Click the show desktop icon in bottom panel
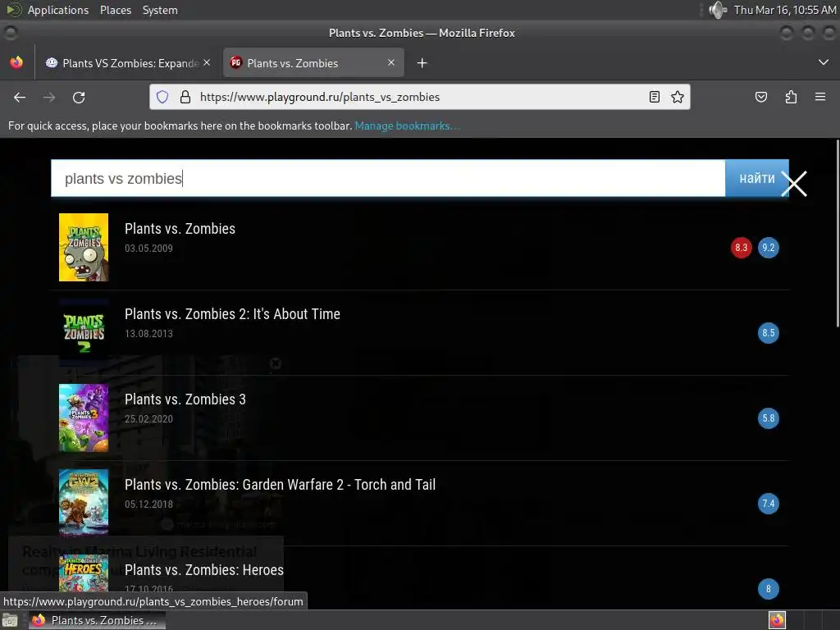The height and width of the screenshot is (630, 840). 10,620
